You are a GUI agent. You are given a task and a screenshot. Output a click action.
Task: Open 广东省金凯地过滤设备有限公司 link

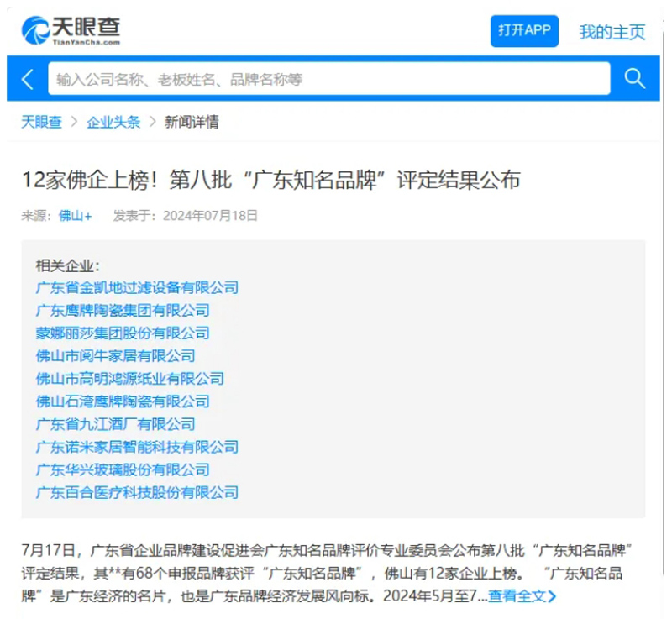pyautogui.click(x=137, y=287)
